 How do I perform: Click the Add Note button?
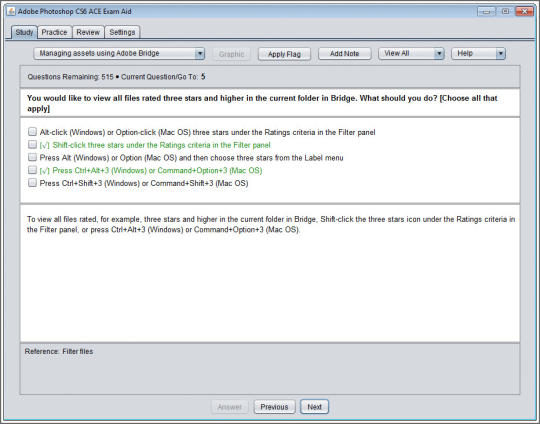344,54
